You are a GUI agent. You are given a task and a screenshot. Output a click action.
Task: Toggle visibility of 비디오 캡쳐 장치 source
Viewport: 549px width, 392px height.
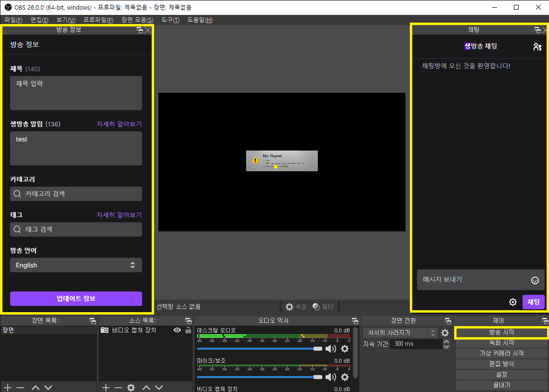177,330
